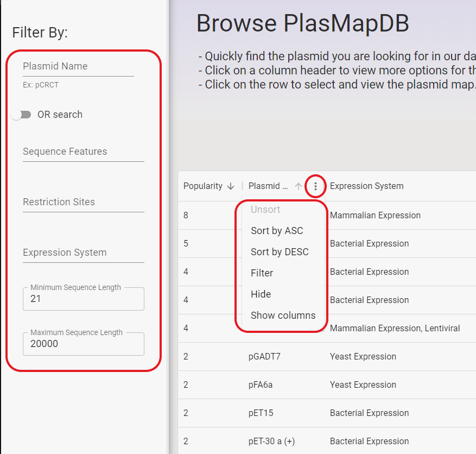This screenshot has height=454, width=476.
Task: Click the Plasmid column three-dot menu icon
Action: point(315,186)
